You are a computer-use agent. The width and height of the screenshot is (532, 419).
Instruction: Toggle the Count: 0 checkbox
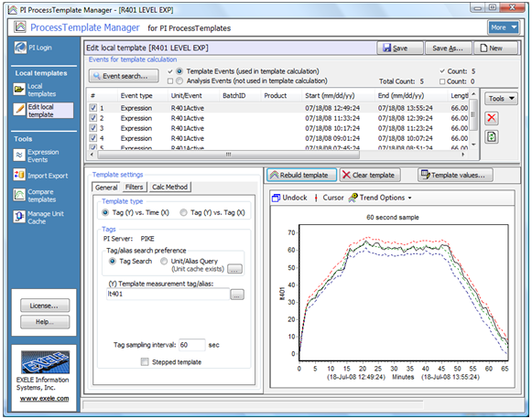[442, 81]
